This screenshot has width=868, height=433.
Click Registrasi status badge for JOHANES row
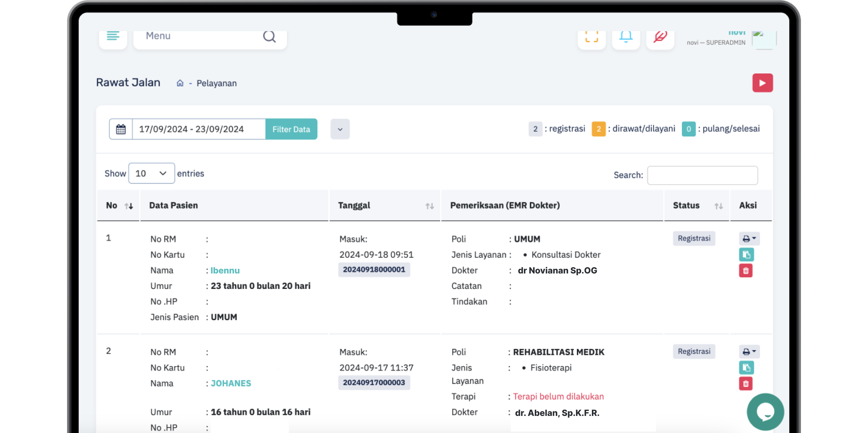(x=694, y=352)
